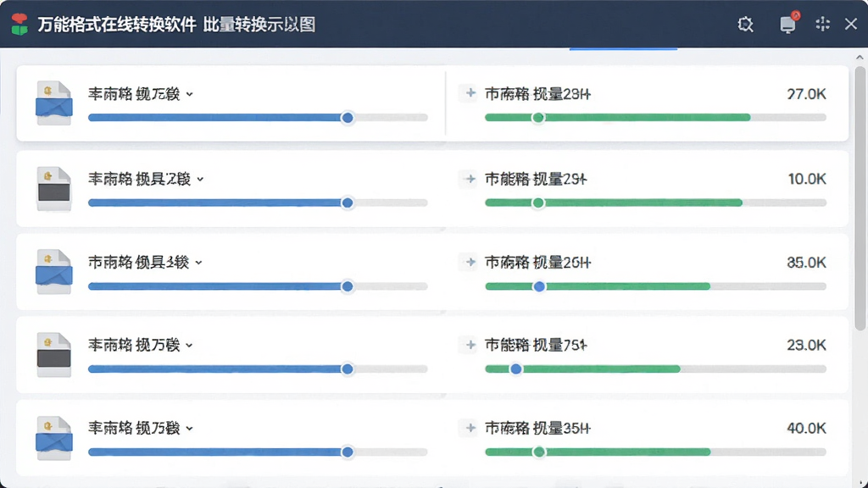
Task: Click the red app logo in title bar
Action: point(19,25)
